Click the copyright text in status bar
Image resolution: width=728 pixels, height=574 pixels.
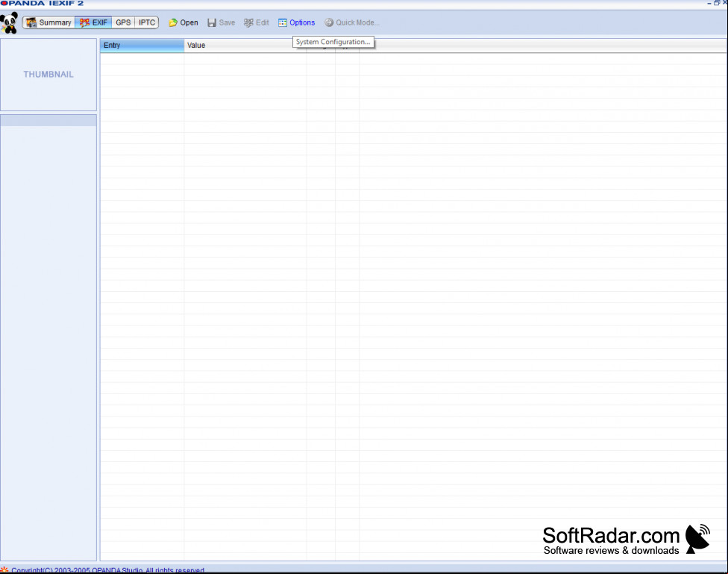tap(107, 570)
